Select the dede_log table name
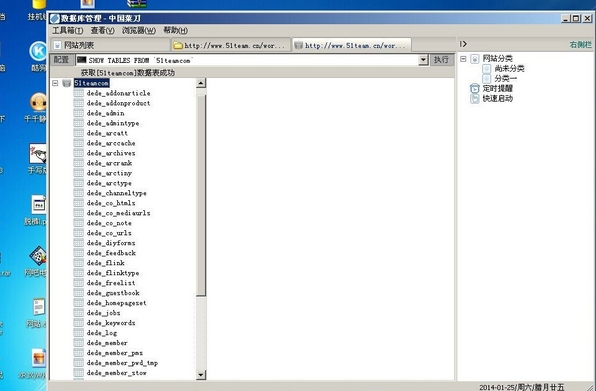This screenshot has height=391, width=596. [101, 333]
